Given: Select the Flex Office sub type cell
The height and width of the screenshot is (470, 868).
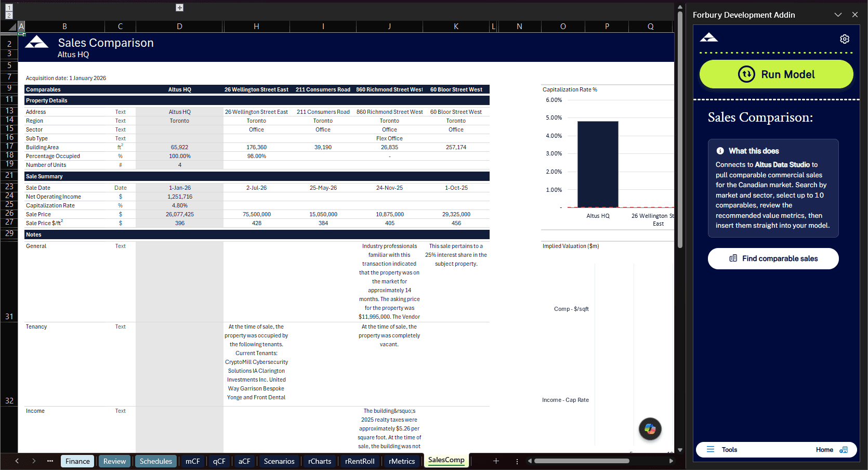Looking at the screenshot, I should point(389,138).
